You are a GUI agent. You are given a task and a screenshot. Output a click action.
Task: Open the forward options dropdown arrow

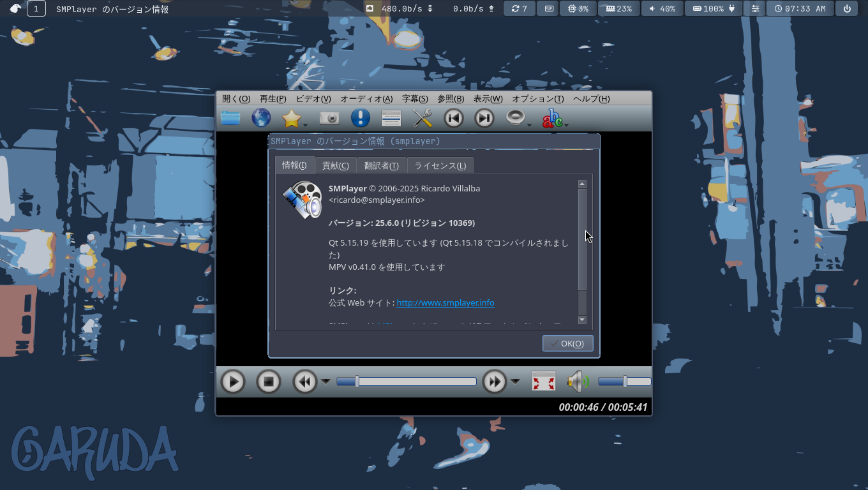(x=515, y=382)
